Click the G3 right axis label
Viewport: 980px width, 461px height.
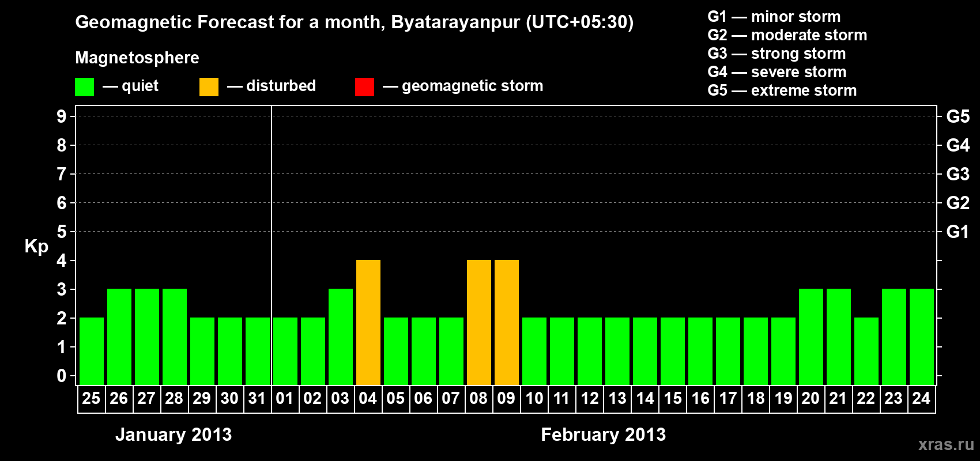pos(958,174)
